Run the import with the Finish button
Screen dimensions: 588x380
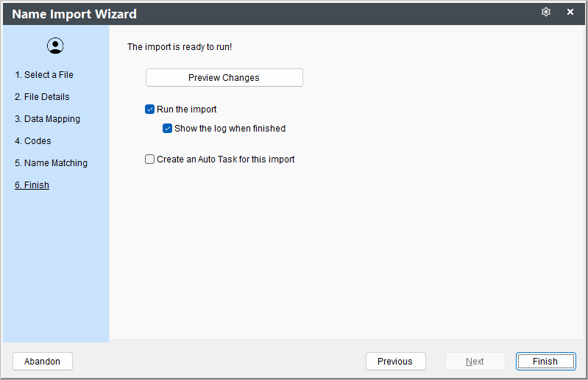[x=545, y=362]
